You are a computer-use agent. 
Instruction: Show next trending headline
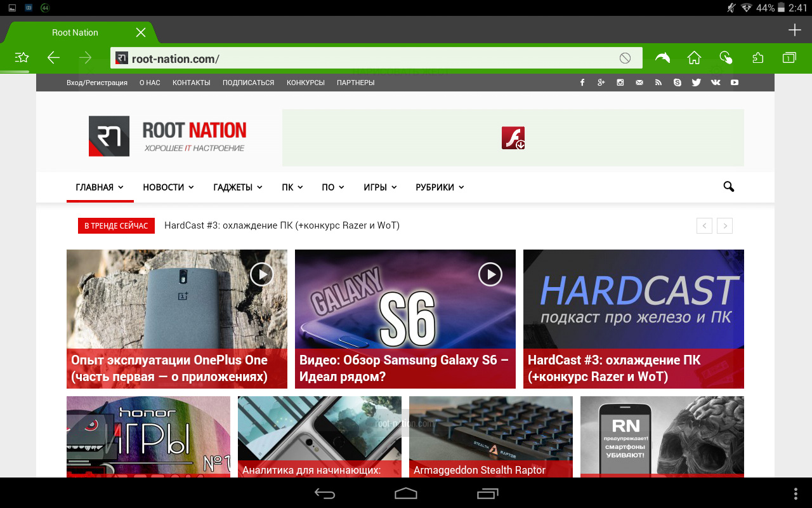725,225
